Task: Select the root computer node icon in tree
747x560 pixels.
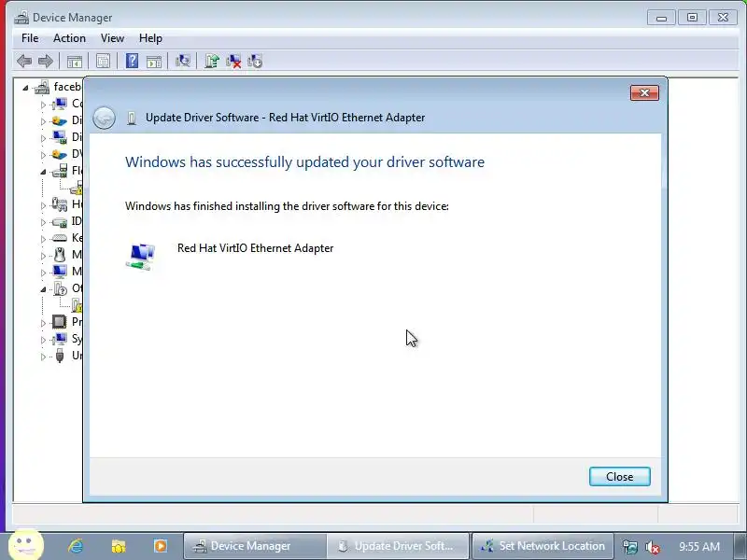Action: point(42,87)
